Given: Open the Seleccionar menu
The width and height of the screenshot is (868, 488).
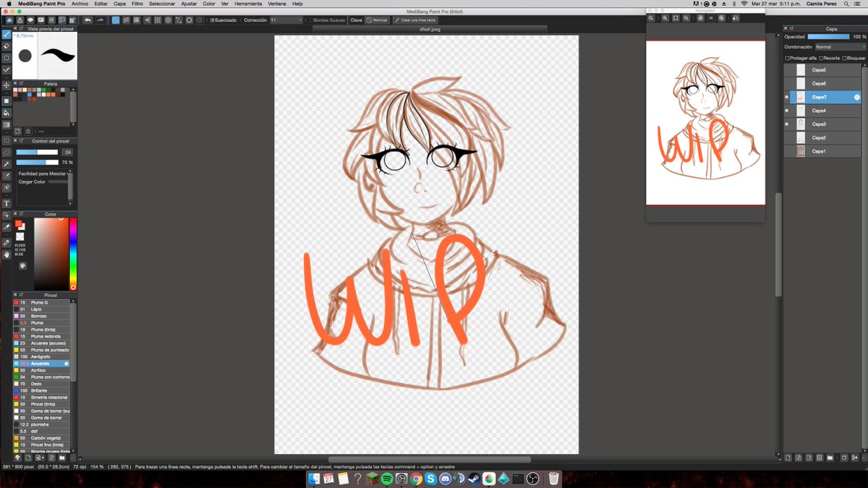Looking at the screenshot, I should [x=161, y=4].
